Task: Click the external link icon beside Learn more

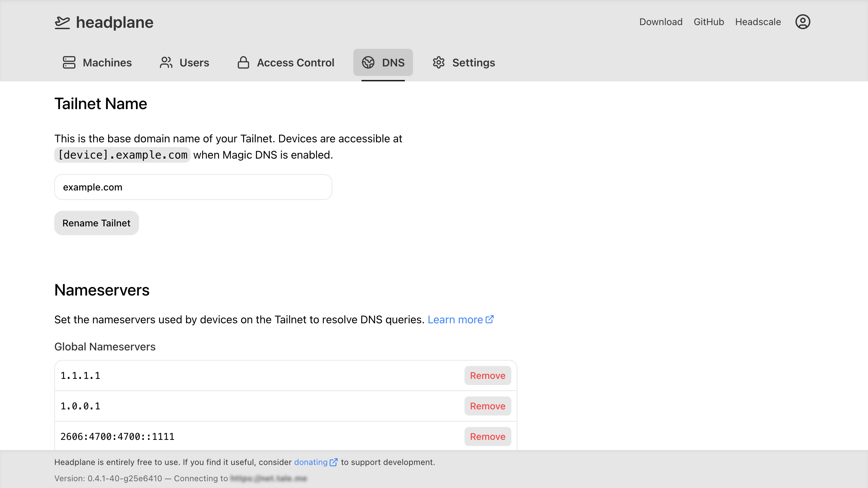Action: point(490,320)
